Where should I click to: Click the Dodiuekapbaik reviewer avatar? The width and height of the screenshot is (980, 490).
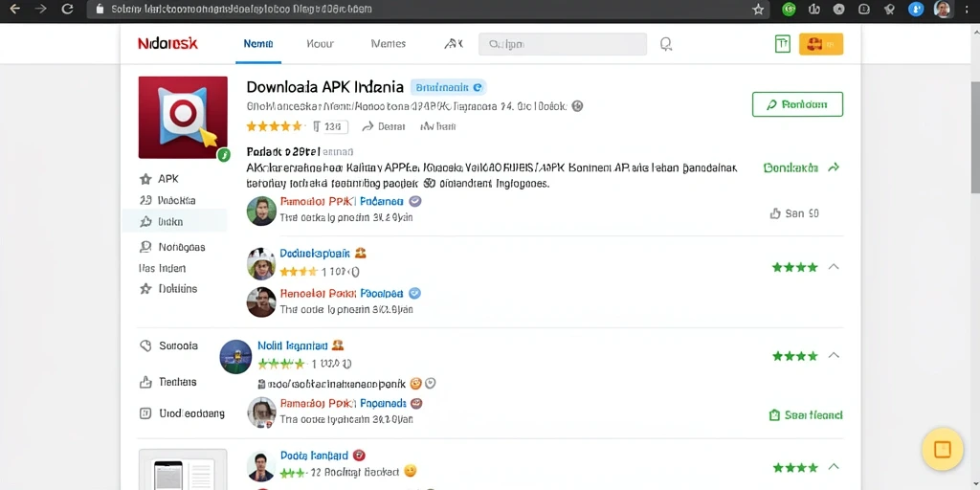(x=261, y=263)
